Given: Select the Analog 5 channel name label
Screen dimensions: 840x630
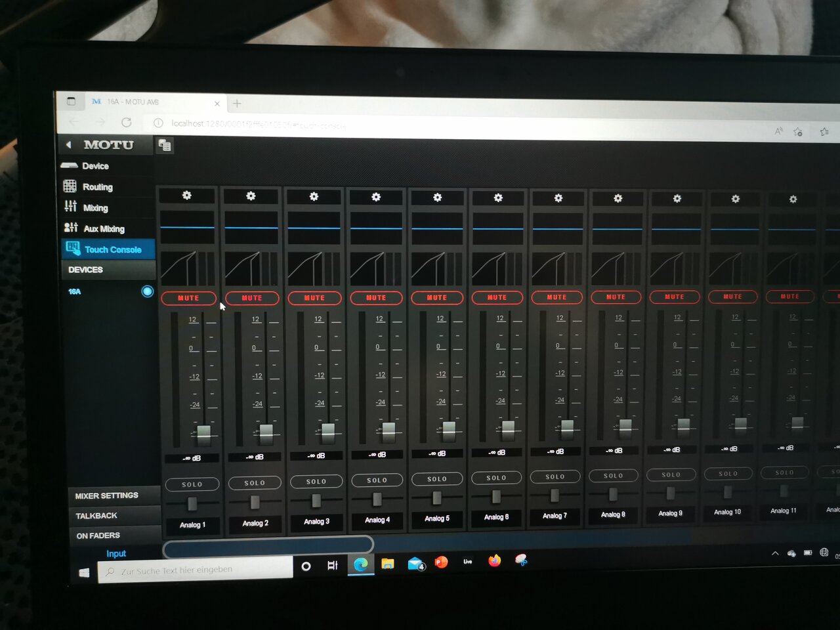Looking at the screenshot, I should pyautogui.click(x=437, y=518).
